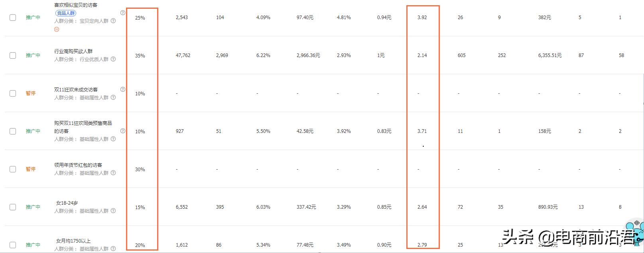644x253 pixels.
Task: Click help icon after 宝贝定向人群 category
Action: [x=113, y=21]
